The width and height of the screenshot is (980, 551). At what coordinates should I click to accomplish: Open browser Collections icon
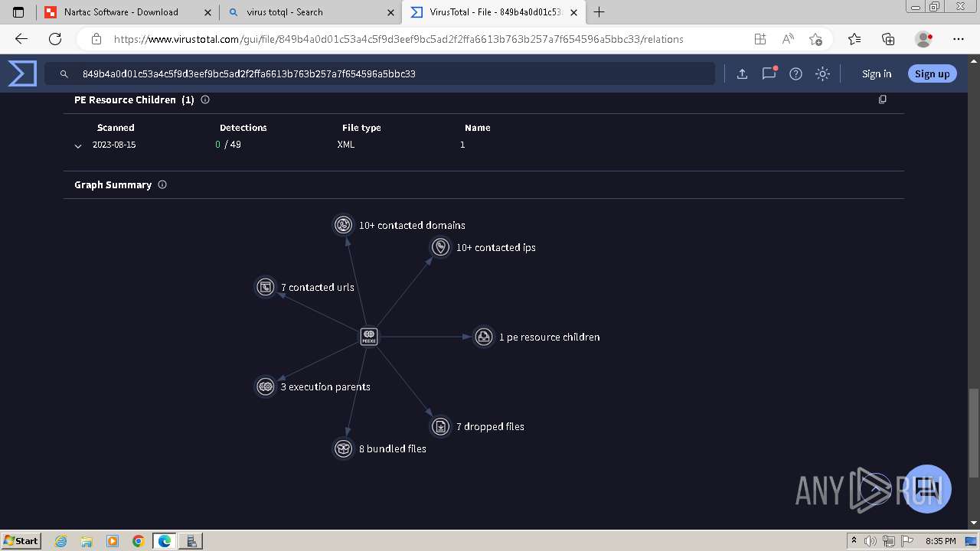tap(888, 39)
